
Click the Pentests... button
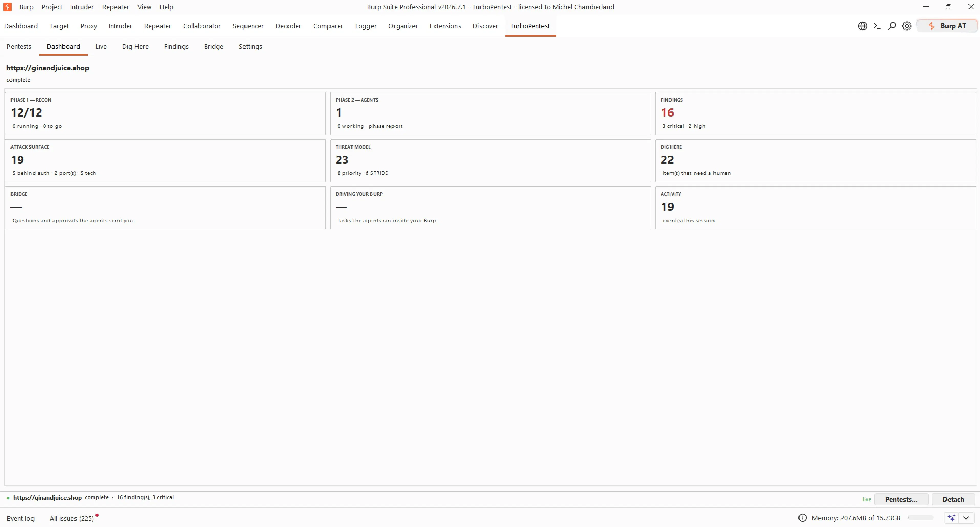pyautogui.click(x=901, y=499)
